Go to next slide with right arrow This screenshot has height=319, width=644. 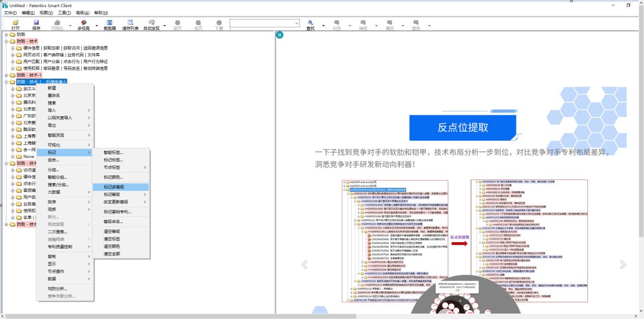623,265
